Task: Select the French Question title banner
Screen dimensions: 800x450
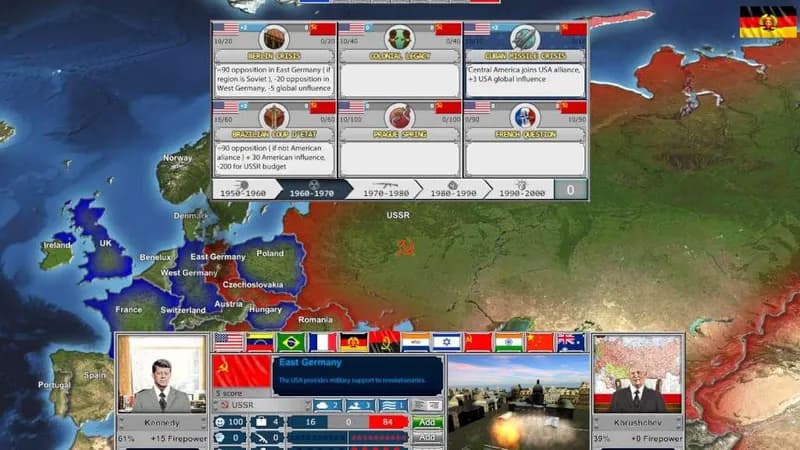Action: tap(525, 134)
